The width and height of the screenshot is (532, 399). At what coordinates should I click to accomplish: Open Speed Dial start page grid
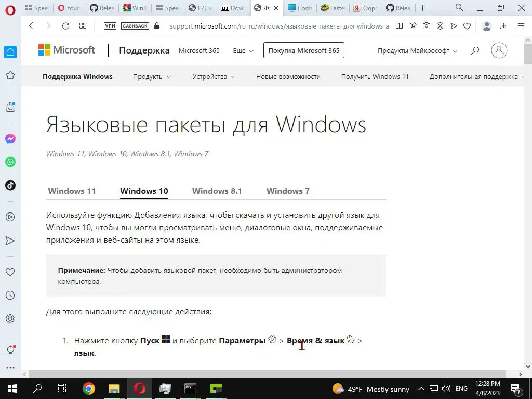pyautogui.click(x=83, y=26)
